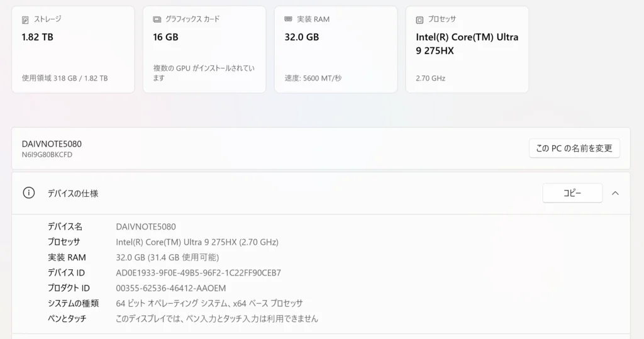Open the 1.82 TB storage card

click(73, 50)
